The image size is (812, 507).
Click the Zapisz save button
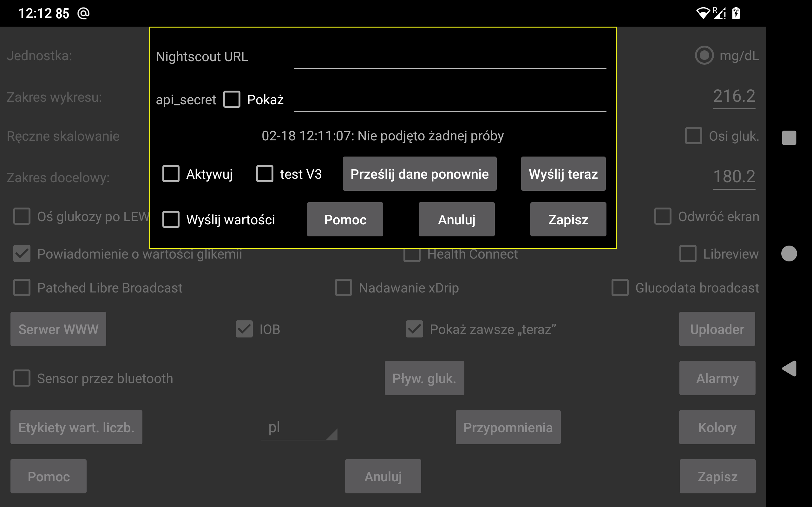coord(567,220)
